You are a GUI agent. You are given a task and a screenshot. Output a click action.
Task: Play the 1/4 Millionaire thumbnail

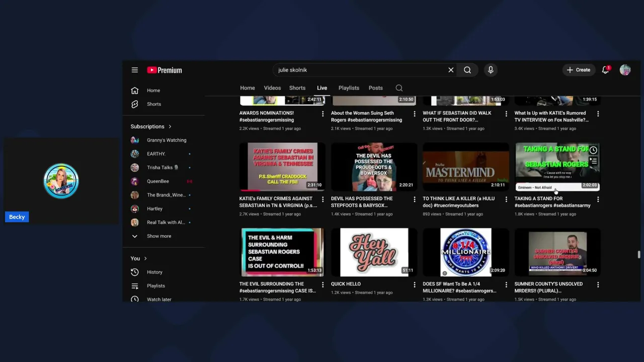pos(466,252)
